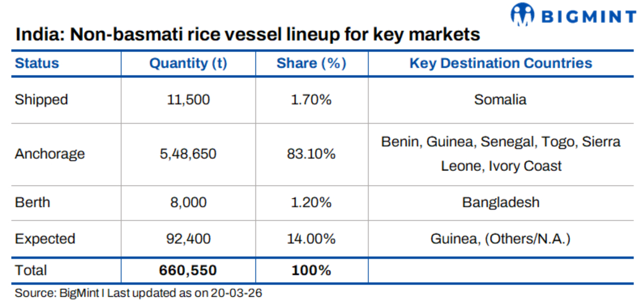This screenshot has height=308, width=644.
Task: Select the Status column header
Action: (x=37, y=63)
